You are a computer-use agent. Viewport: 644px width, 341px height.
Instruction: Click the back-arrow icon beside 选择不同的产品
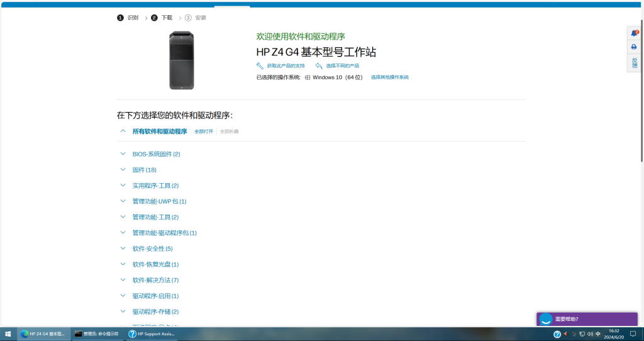[x=319, y=65]
